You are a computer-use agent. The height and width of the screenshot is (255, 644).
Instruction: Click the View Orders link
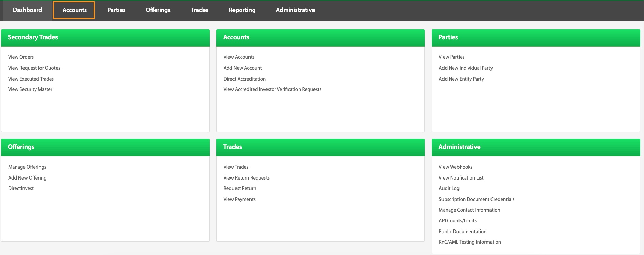(x=21, y=57)
